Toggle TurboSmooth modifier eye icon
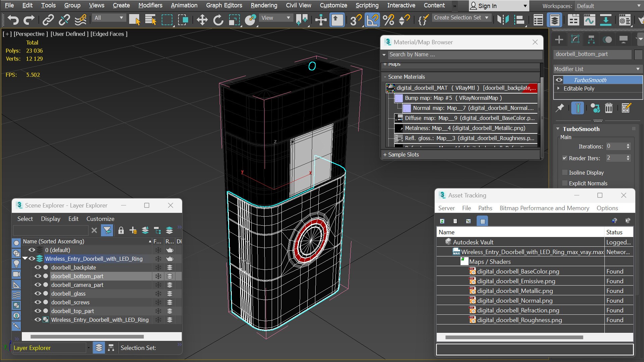644x362 pixels. 559,80
